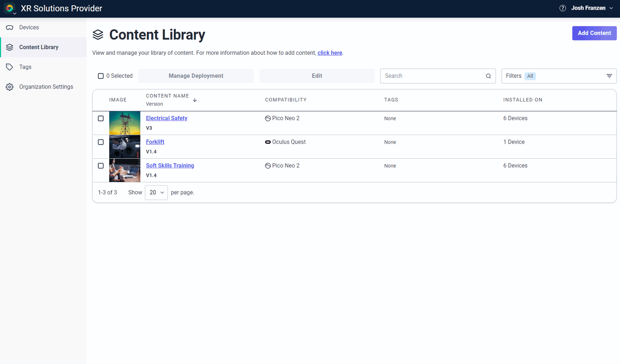Click the organization logo icon in header
This screenshot has width=620, height=364.
click(x=9, y=8)
